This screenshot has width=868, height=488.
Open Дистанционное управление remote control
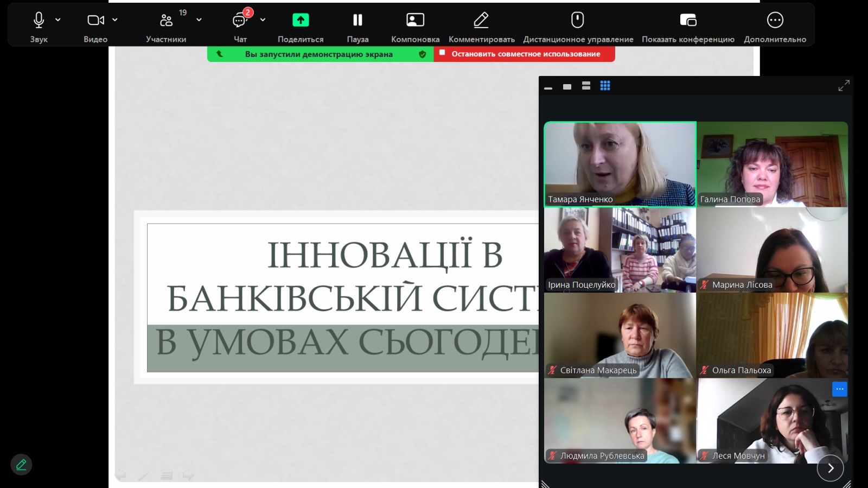pos(578,21)
